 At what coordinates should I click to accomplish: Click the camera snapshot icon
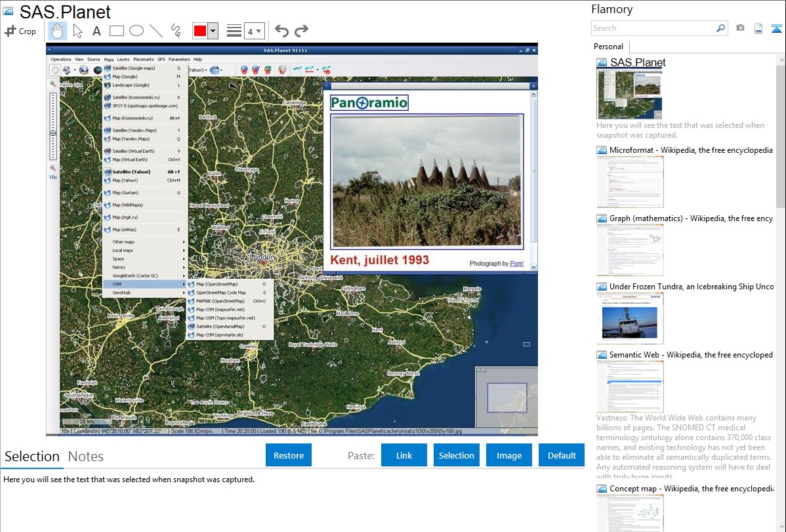[740, 28]
